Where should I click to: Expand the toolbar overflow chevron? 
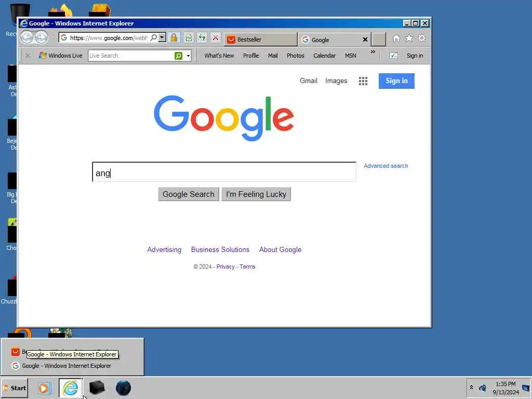(x=373, y=52)
